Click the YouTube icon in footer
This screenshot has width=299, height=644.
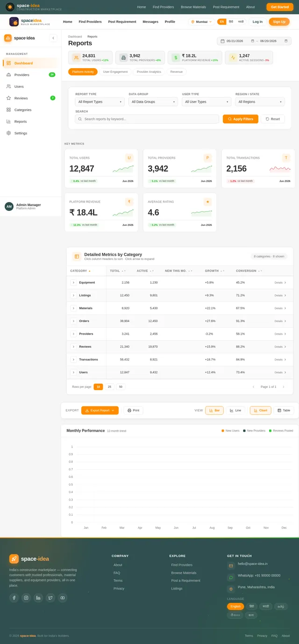[x=63, y=598]
